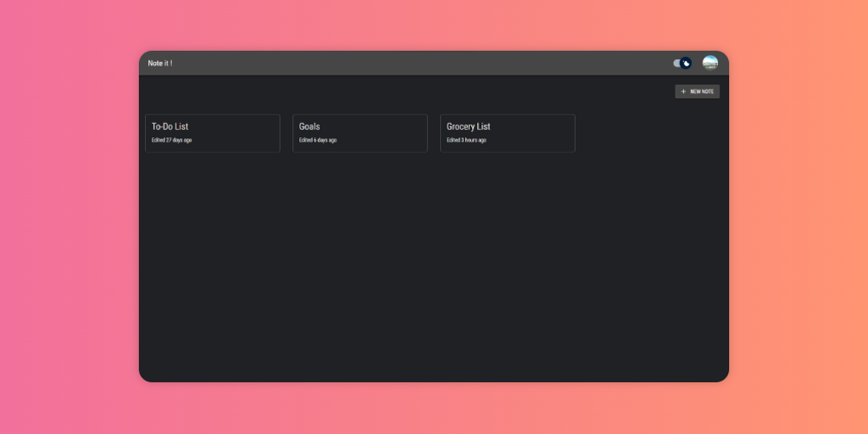Image resolution: width=868 pixels, height=434 pixels.
Task: Open the Grocery List note card
Action: pos(508,133)
